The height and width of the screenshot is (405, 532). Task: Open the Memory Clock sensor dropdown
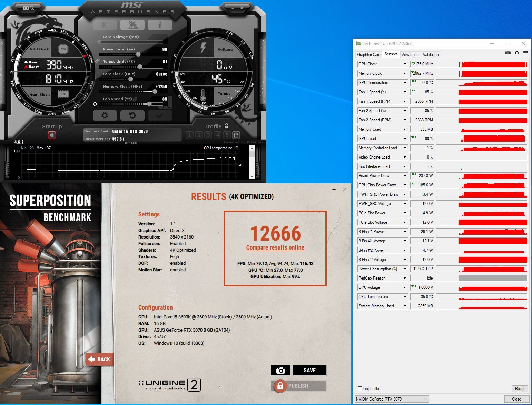[x=405, y=73]
